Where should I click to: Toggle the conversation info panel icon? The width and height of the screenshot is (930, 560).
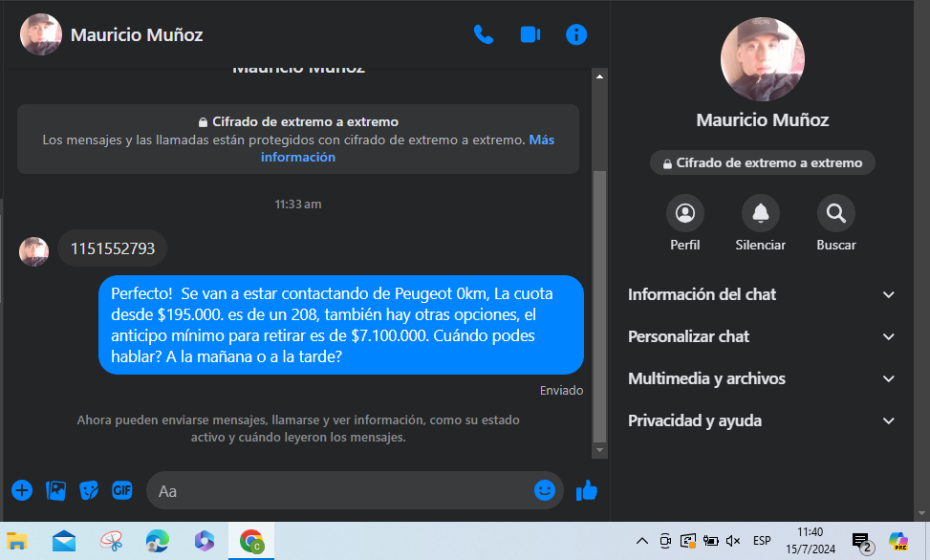click(x=576, y=35)
